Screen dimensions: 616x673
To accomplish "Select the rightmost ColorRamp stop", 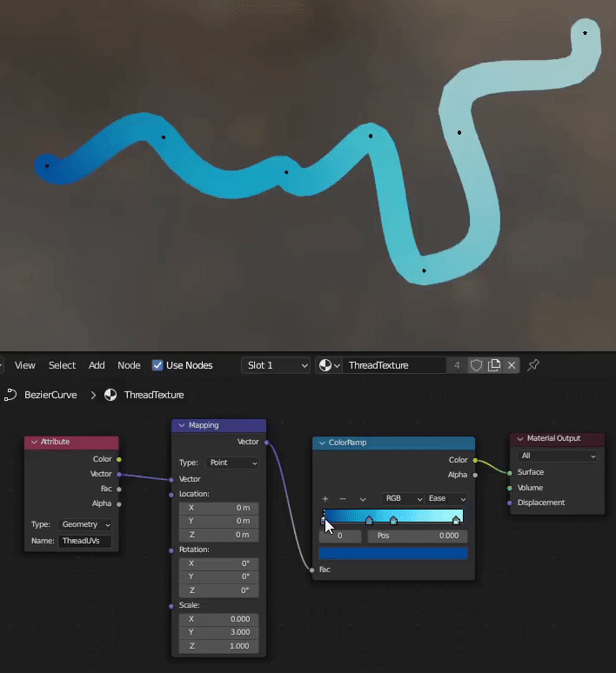I will click(x=456, y=521).
